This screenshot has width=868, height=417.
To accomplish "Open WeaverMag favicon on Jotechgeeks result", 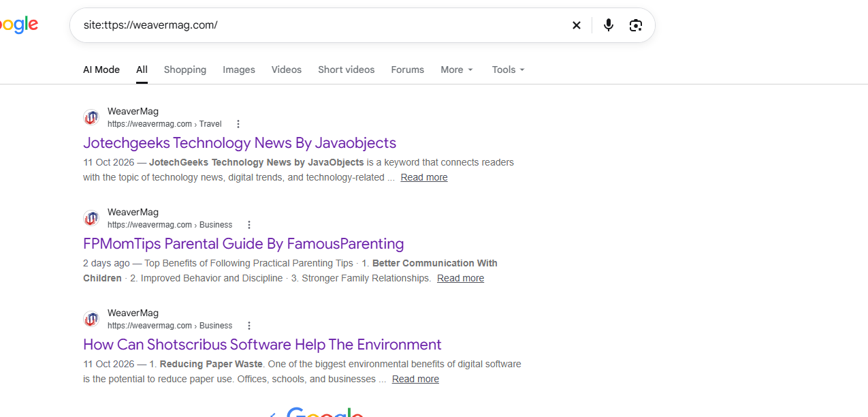I will pyautogui.click(x=91, y=118).
